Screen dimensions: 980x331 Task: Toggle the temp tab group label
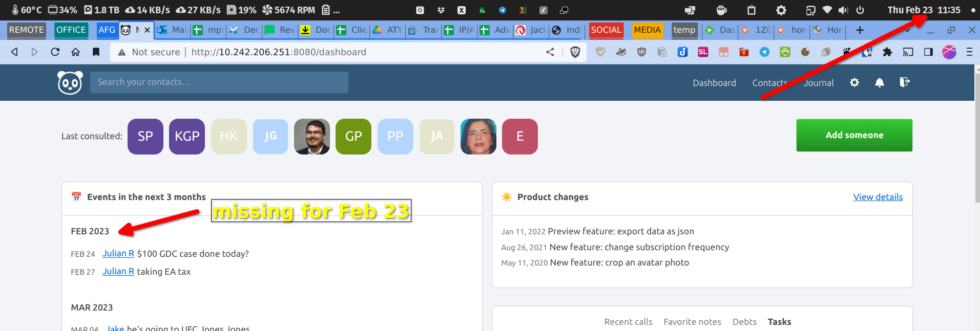point(684,30)
